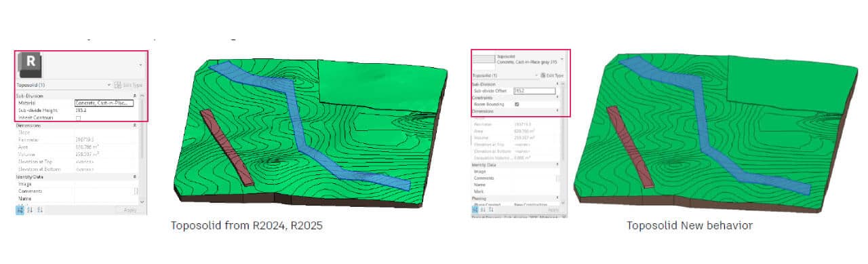Collapse Sub-Division group in new-behavior panel
The height and width of the screenshot is (264, 868).
[557, 84]
